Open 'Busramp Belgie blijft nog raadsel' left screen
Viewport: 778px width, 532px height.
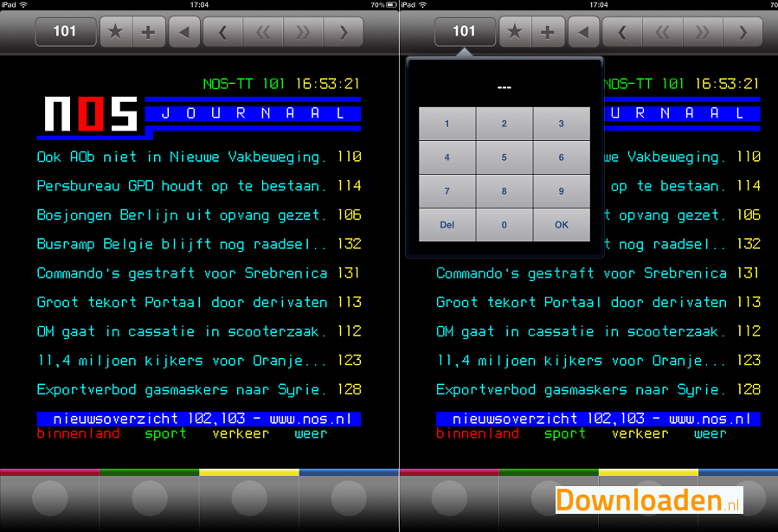point(199,245)
